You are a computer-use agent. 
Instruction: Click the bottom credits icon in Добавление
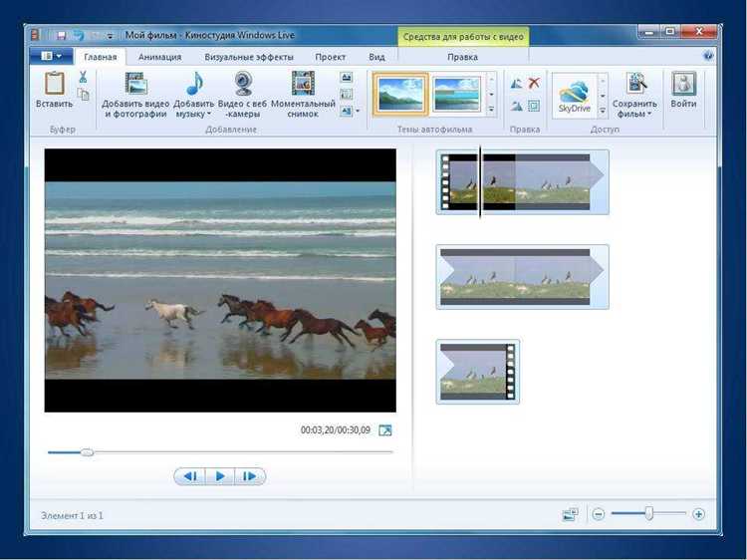coord(347,111)
